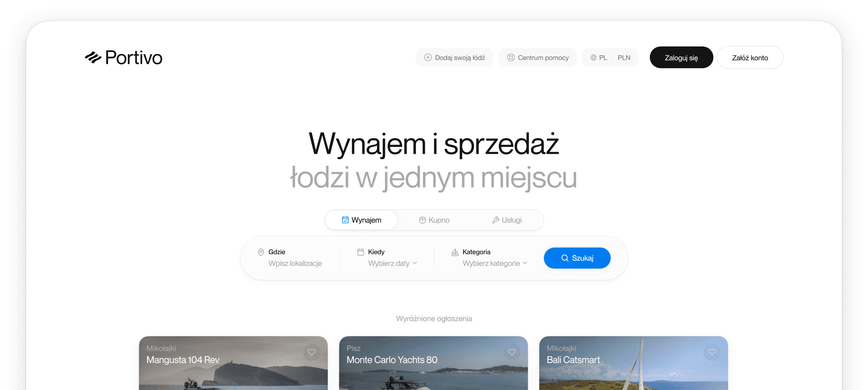Click the plus icon in Dodaj swoją łódź
This screenshot has width=868, height=390.
(x=427, y=57)
